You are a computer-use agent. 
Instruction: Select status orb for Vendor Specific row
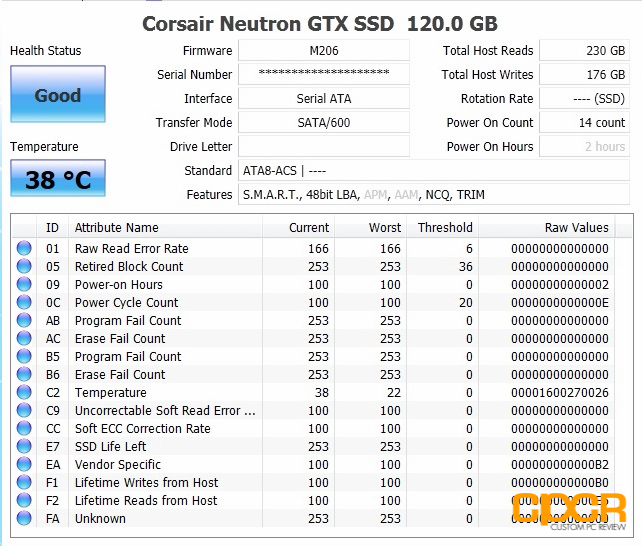tap(24, 464)
